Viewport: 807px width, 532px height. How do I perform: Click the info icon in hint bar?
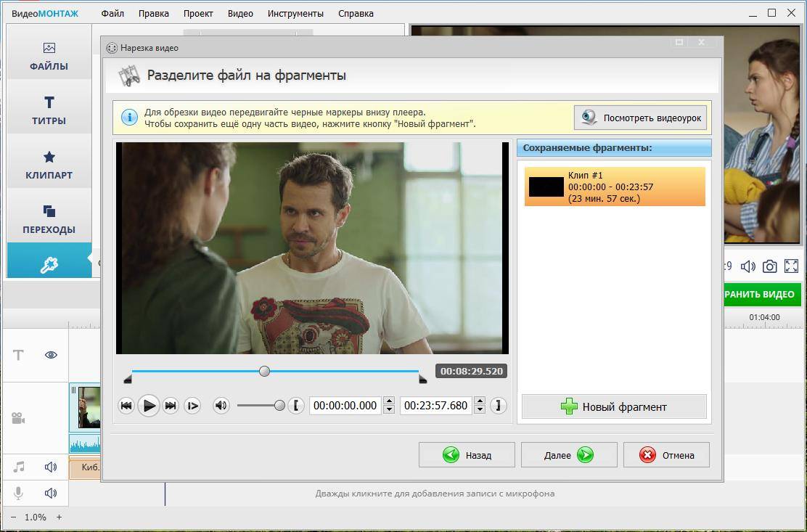(129, 118)
